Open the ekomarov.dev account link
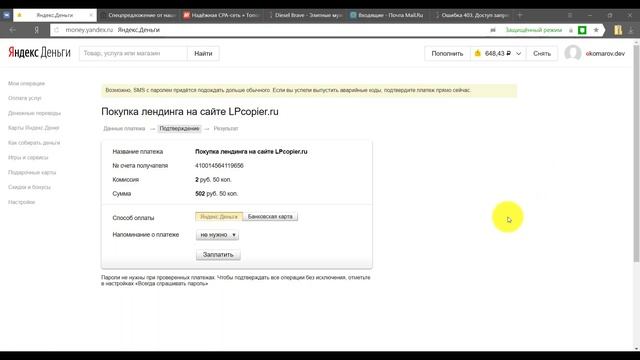The image size is (640, 360). tap(605, 53)
